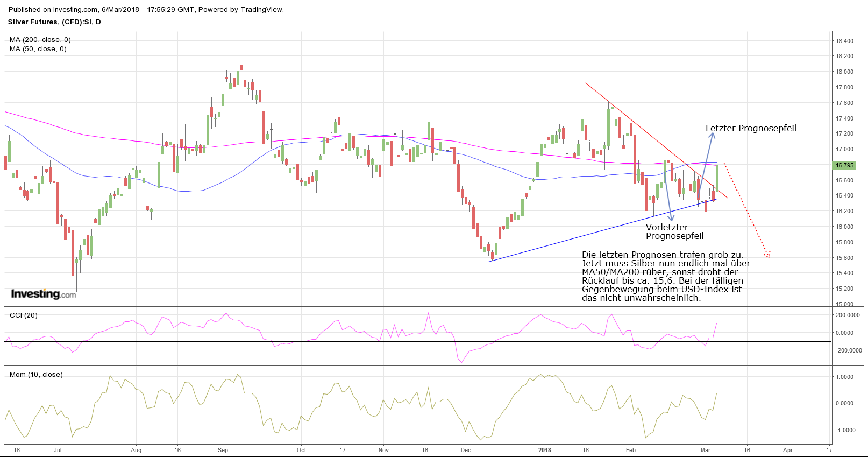
Task: Select the 'Vorletzter Prognosepfeil' annotation text
Action: pos(674,231)
